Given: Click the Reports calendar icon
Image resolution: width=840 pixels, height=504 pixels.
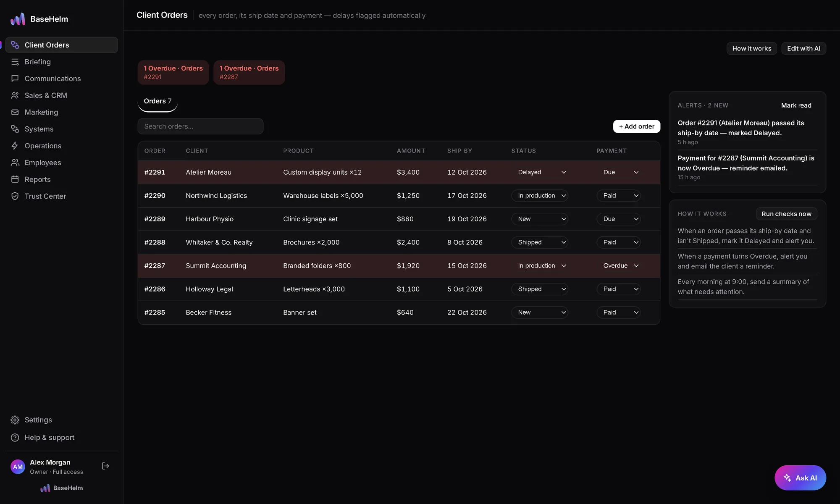Looking at the screenshot, I should 15,179.
